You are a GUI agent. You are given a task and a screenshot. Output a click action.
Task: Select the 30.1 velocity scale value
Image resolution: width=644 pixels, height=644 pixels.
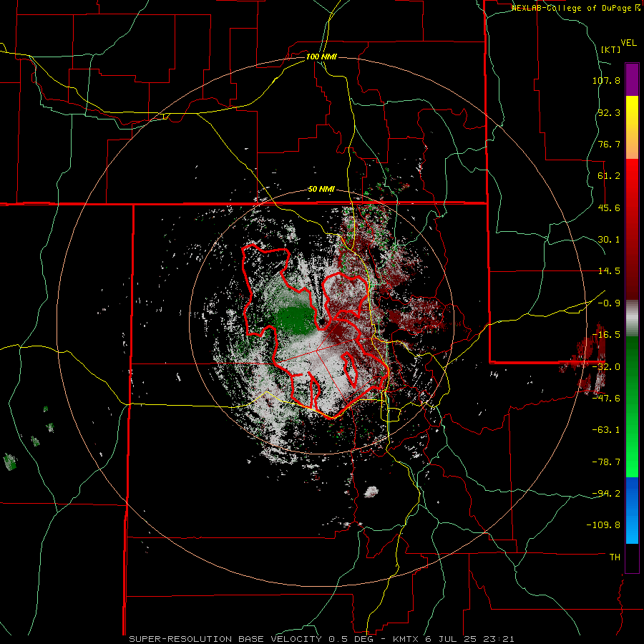[x=609, y=240]
